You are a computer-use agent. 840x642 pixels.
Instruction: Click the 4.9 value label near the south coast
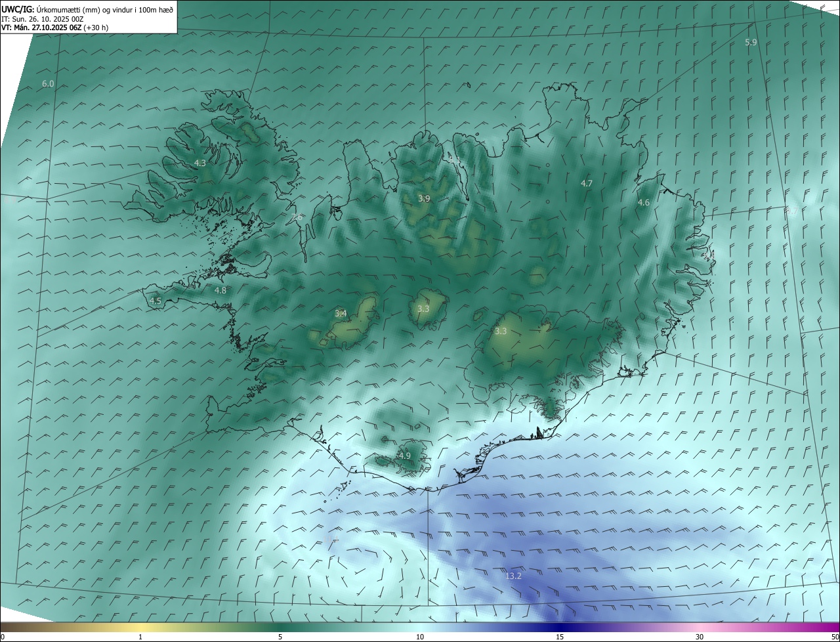(405, 456)
